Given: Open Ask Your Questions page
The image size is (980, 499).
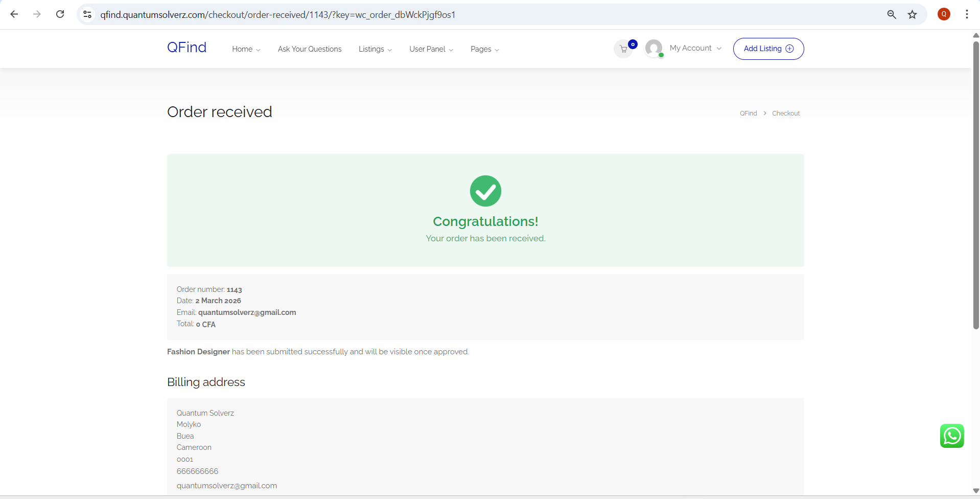Looking at the screenshot, I should coord(310,49).
